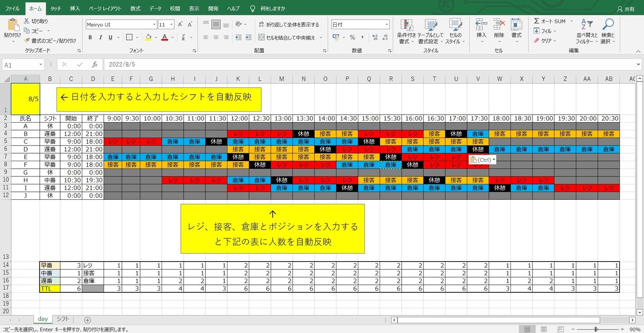This screenshot has width=644, height=333.
Task: Expand the Merge & Center (セルを結合して中央揃え) dropdown arrow
Action: pos(320,38)
